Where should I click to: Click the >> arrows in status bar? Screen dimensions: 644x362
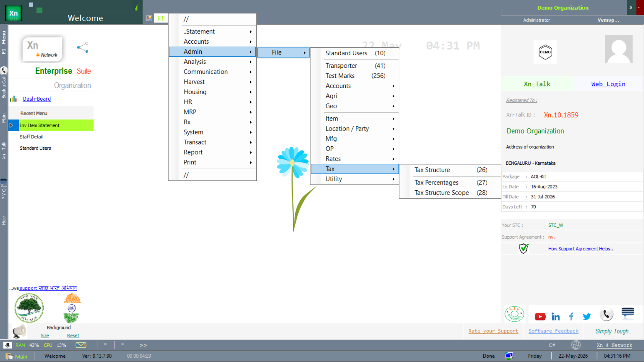pyautogui.click(x=143, y=345)
